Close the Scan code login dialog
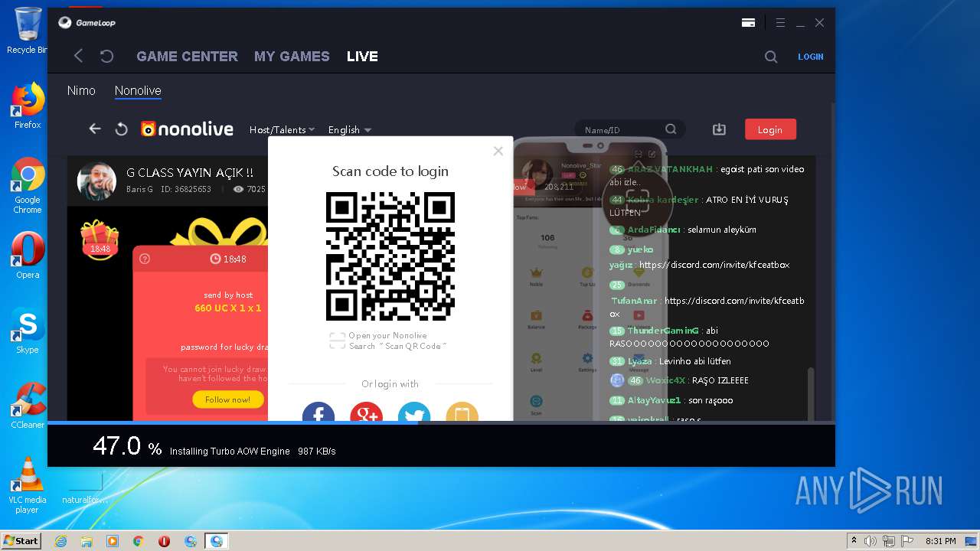This screenshot has height=551, width=980. [498, 151]
